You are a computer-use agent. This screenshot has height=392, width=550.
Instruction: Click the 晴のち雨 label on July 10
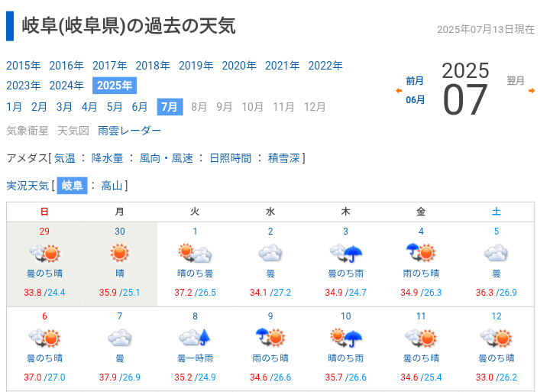(346, 358)
